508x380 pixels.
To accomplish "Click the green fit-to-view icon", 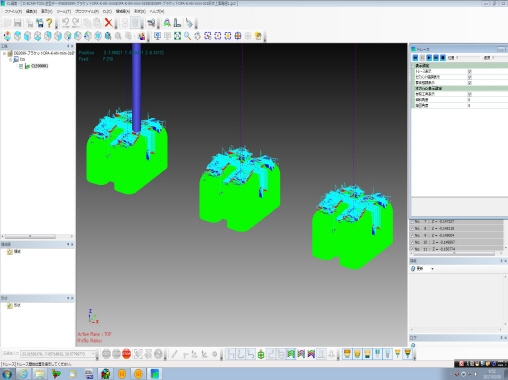I will [177, 36].
